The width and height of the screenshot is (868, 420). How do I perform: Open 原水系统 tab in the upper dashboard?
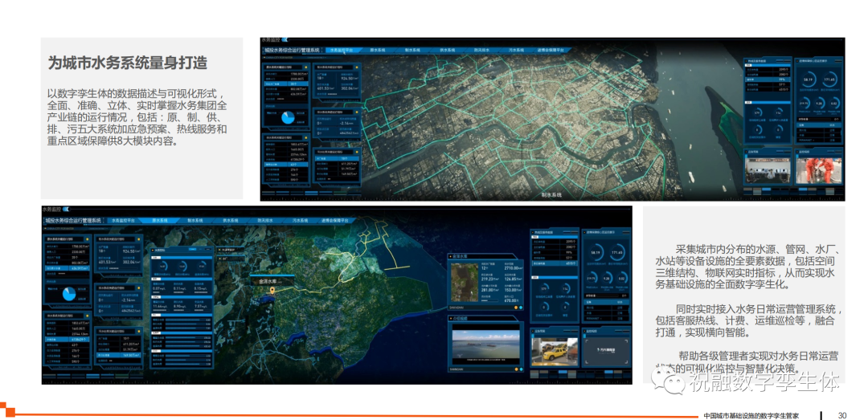point(374,50)
